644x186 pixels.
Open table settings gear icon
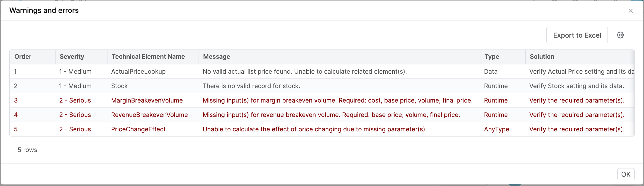click(x=620, y=35)
